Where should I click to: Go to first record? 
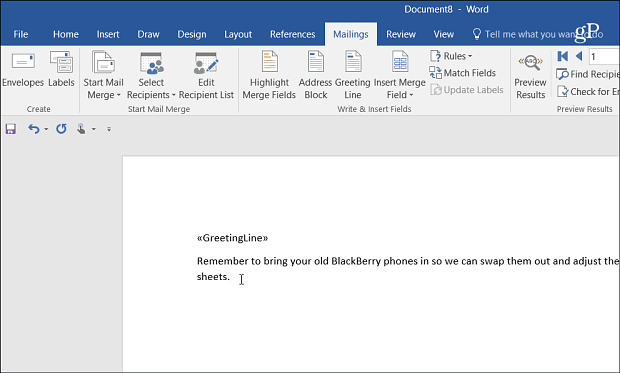click(562, 56)
